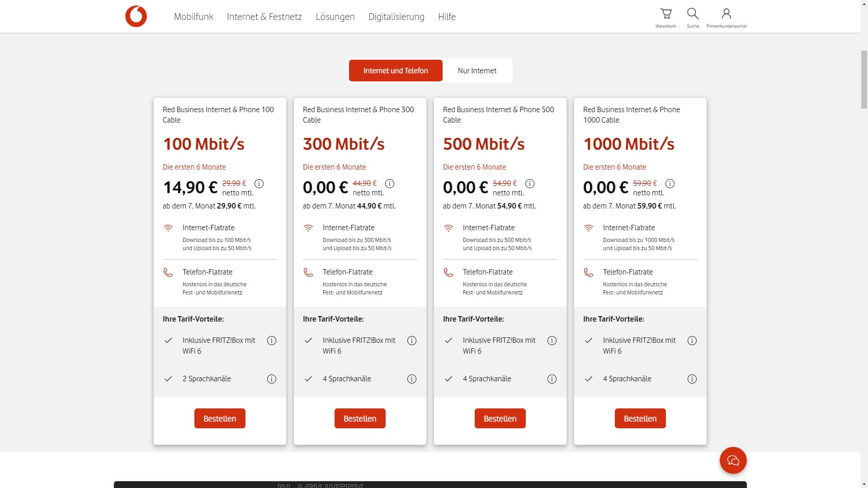This screenshot has height=488, width=868.
Task: Open FRITZ!Box info in 500 Cable card
Action: (552, 341)
